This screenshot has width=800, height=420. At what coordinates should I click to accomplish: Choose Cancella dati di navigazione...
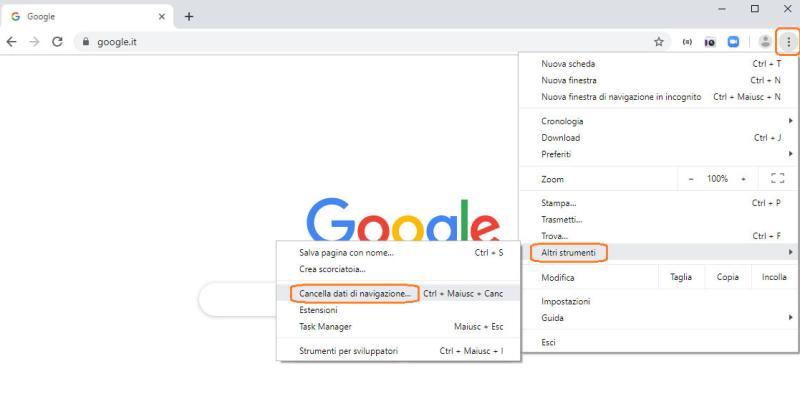point(398,293)
